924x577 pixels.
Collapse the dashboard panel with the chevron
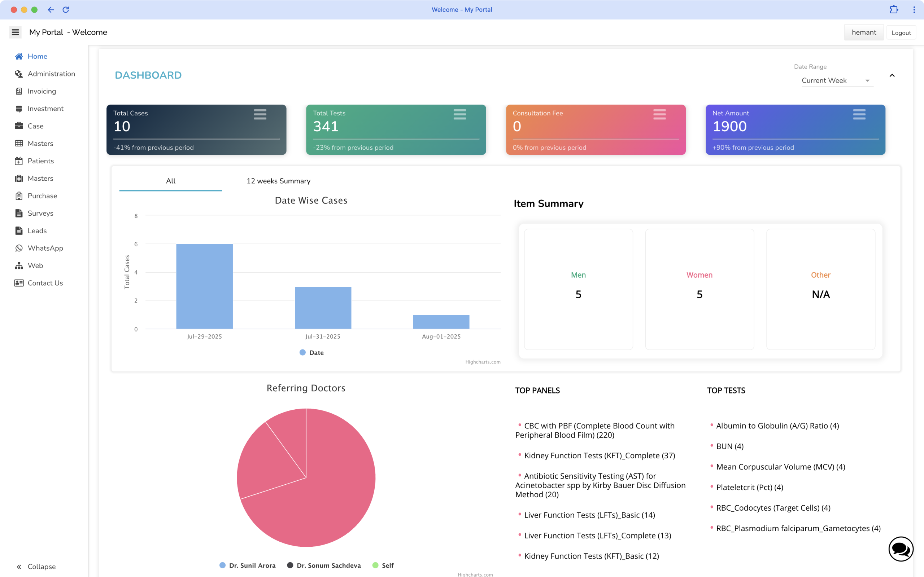pos(892,76)
